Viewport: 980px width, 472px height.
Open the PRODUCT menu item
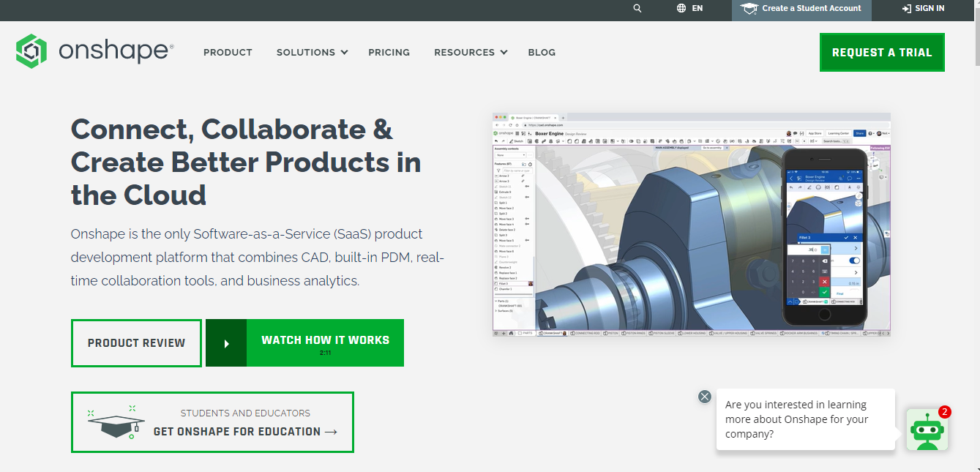(x=228, y=53)
